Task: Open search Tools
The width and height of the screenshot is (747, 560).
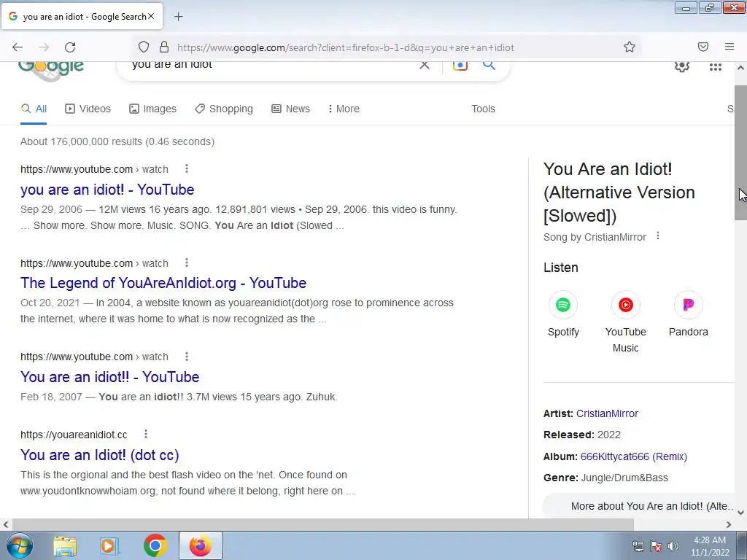Action: tap(483, 109)
